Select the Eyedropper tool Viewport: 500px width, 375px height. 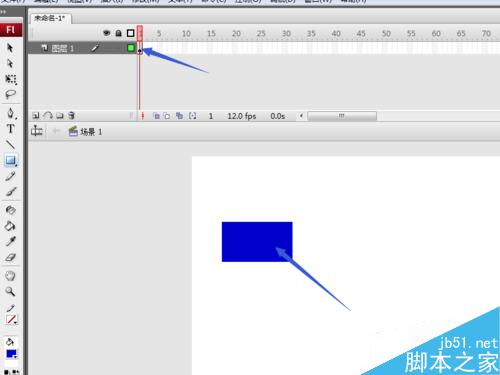11,241
